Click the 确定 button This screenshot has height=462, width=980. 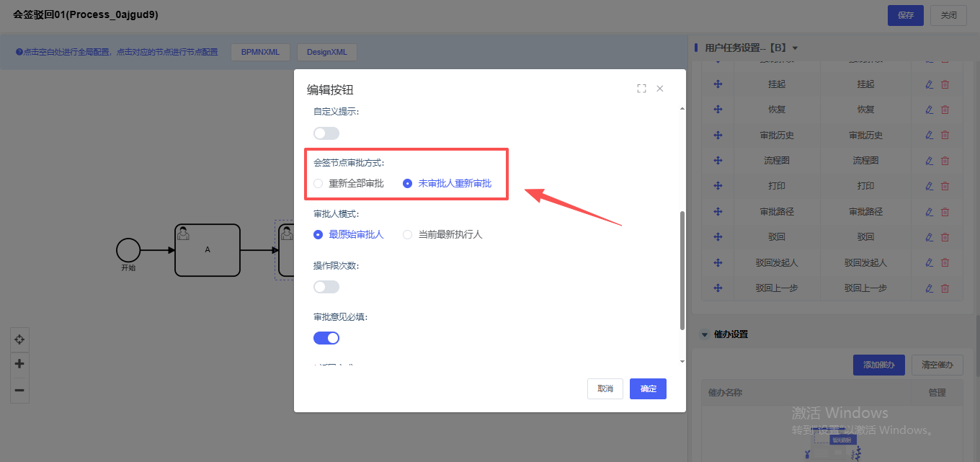(648, 388)
